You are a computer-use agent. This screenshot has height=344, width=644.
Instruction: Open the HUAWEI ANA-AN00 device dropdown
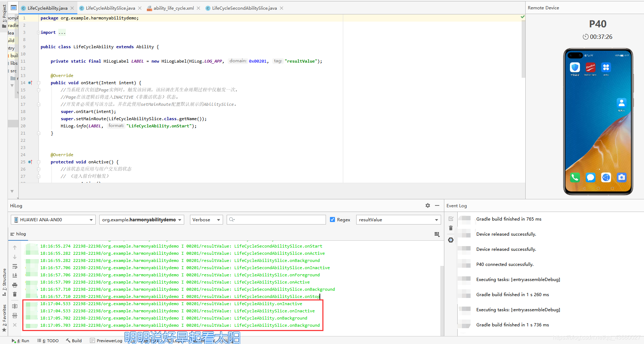(53, 219)
